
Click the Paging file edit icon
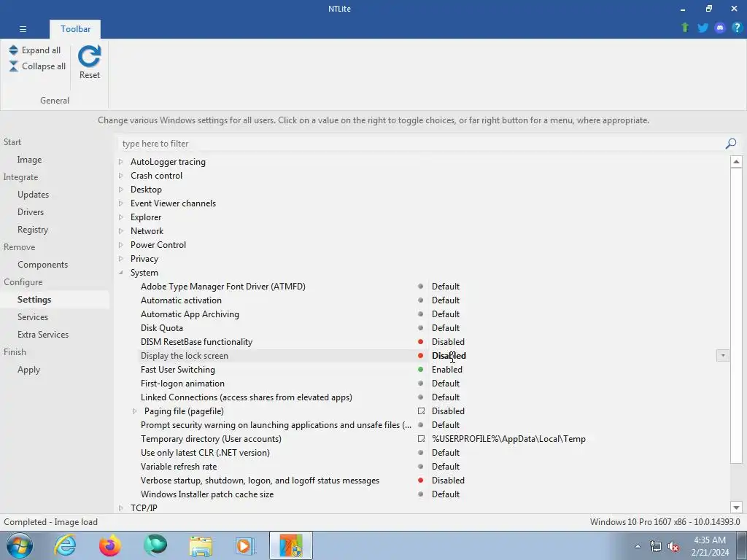click(421, 411)
